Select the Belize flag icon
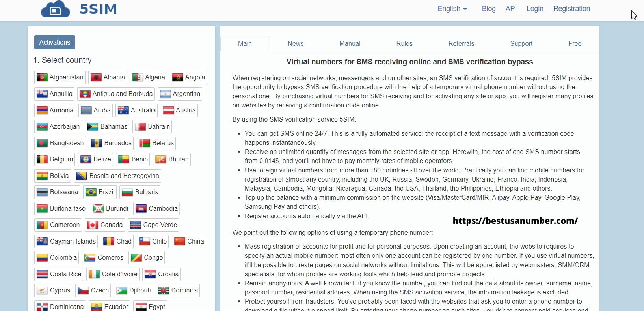644x311 pixels. 86,159
